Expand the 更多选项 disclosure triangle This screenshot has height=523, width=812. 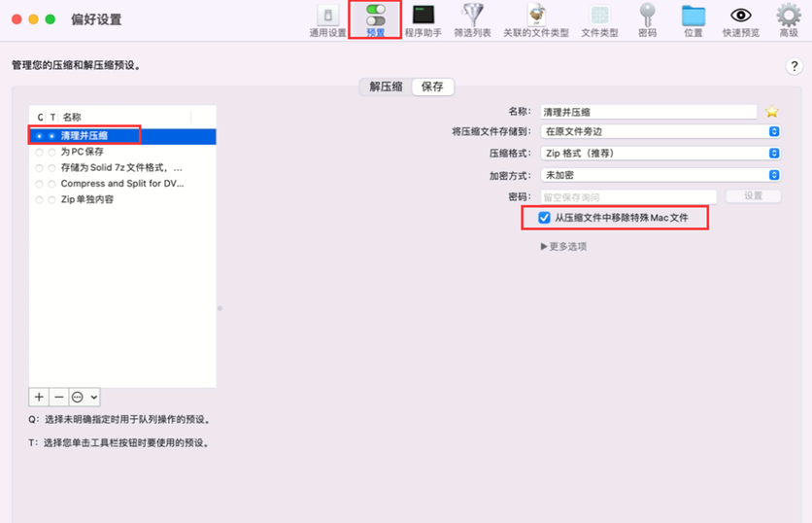544,247
